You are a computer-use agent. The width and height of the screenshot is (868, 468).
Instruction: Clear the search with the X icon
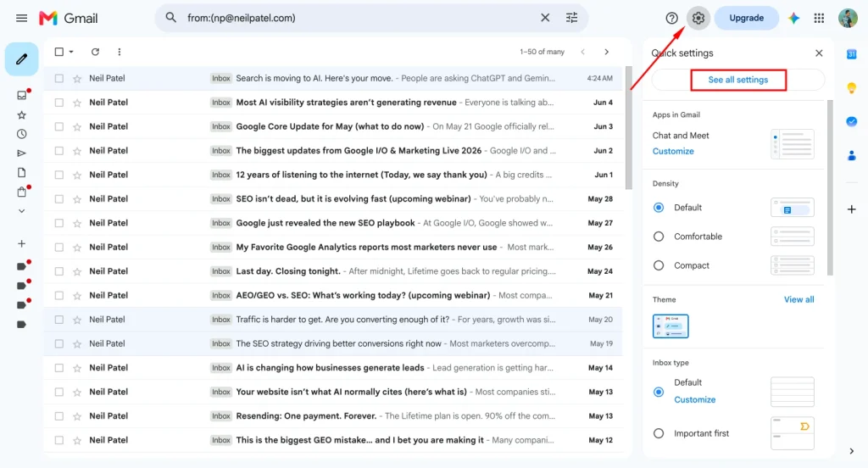point(545,18)
